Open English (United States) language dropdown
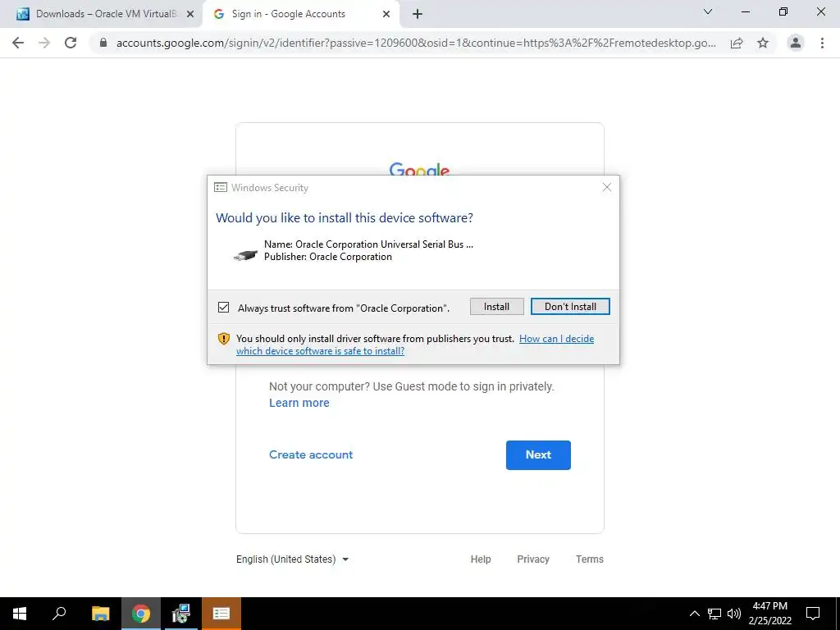Image resolution: width=840 pixels, height=630 pixels. point(293,559)
